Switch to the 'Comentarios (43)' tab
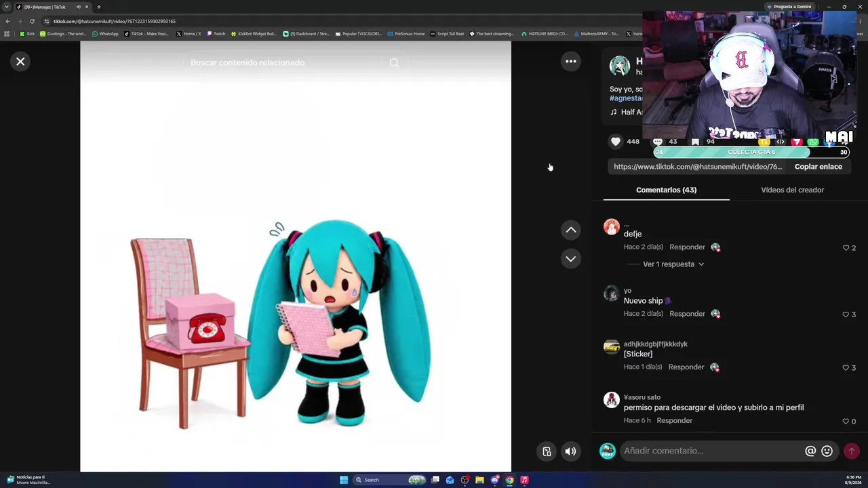 pos(666,190)
